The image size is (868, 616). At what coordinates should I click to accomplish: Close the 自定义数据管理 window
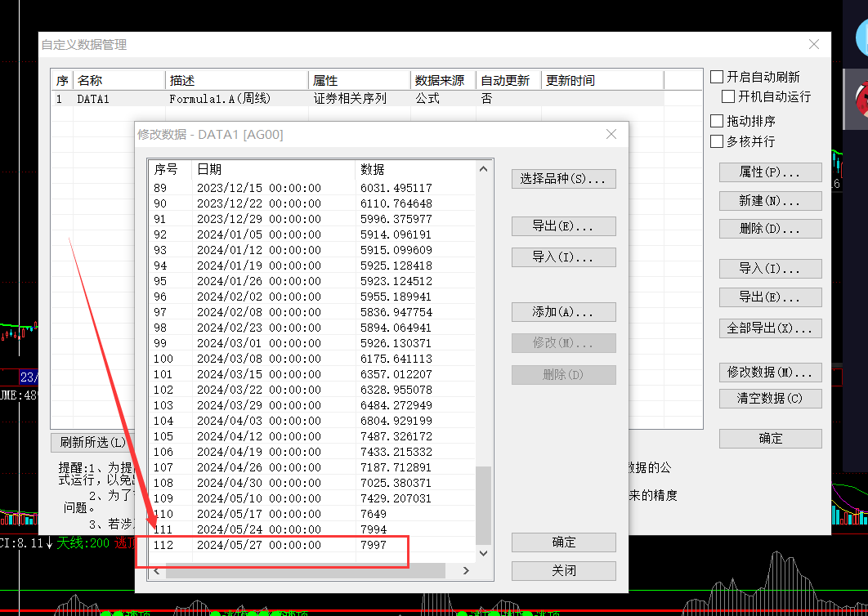814,44
